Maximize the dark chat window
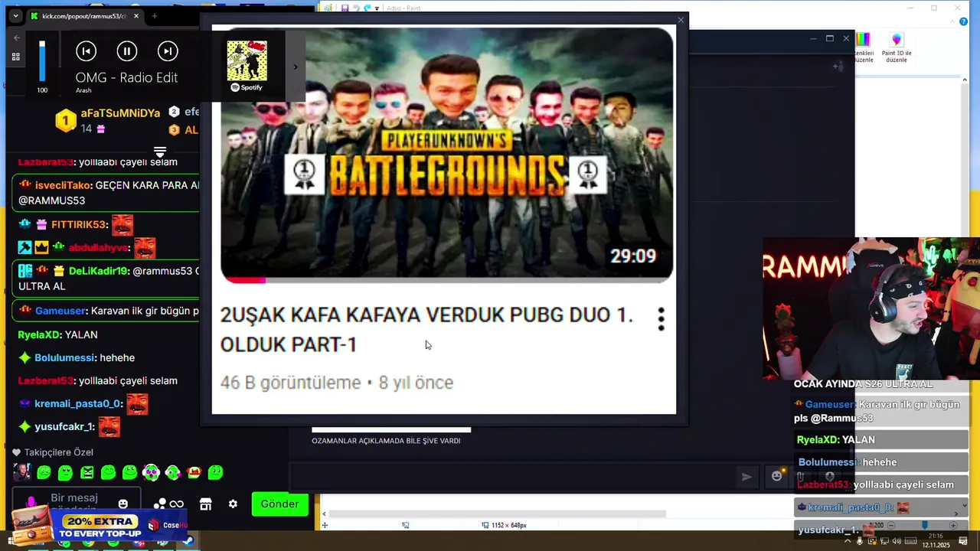 pyautogui.click(x=829, y=38)
